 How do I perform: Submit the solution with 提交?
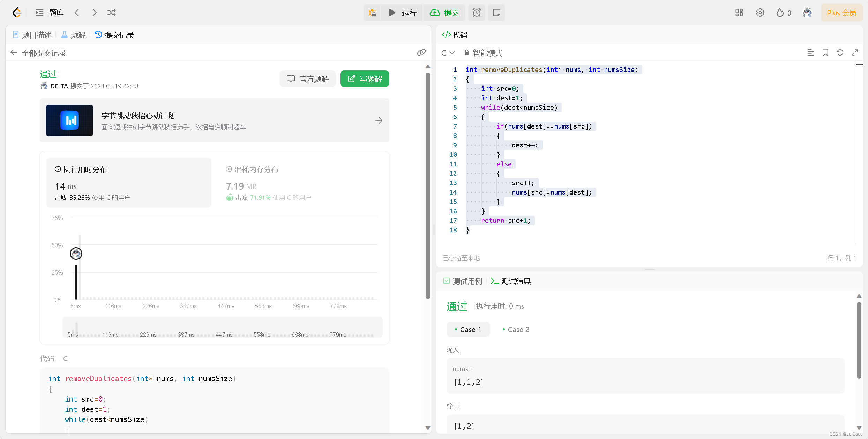click(444, 13)
